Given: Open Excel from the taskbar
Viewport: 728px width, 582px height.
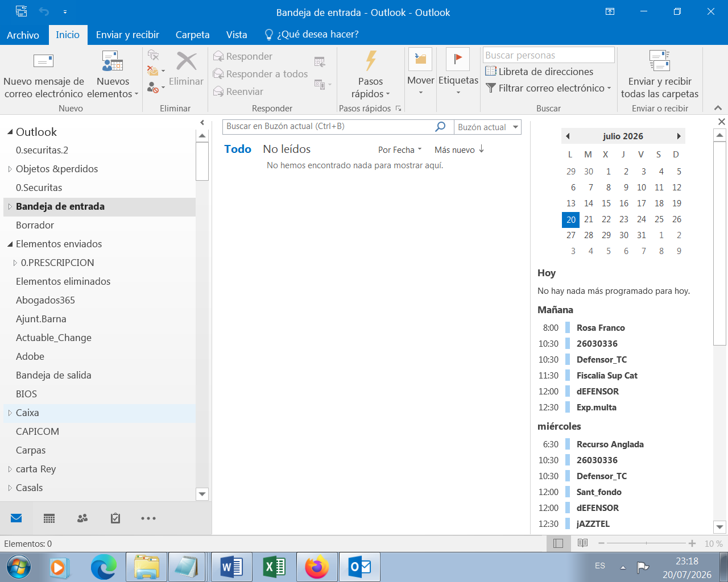Looking at the screenshot, I should click(x=274, y=567).
